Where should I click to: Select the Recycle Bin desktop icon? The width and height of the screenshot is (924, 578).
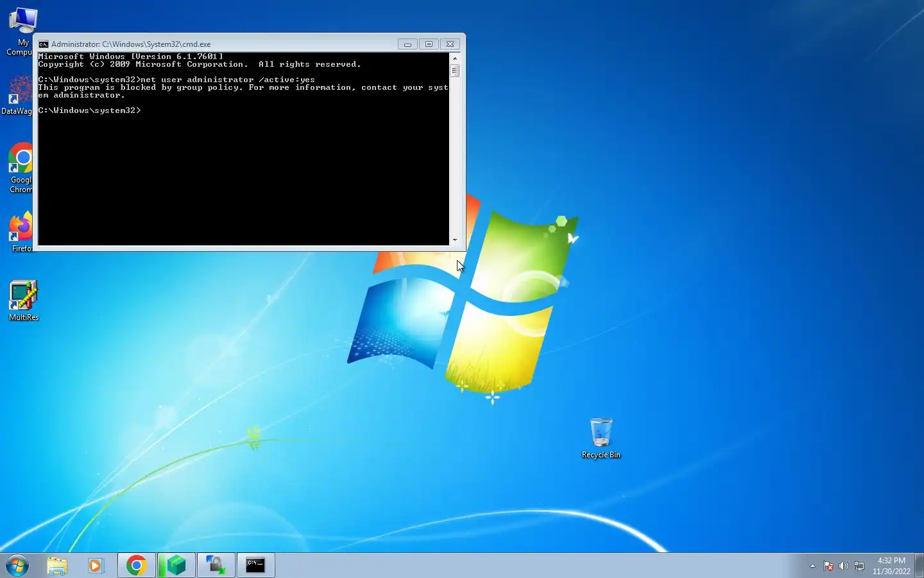pos(601,438)
